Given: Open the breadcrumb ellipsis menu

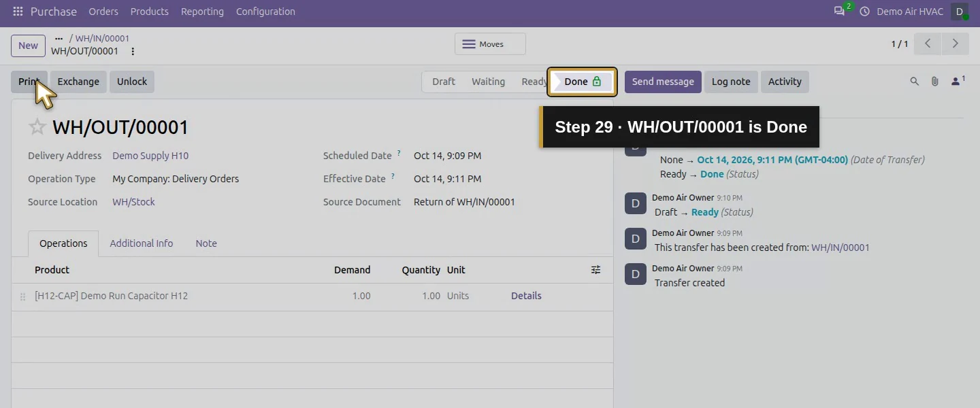Looking at the screenshot, I should 59,39.
